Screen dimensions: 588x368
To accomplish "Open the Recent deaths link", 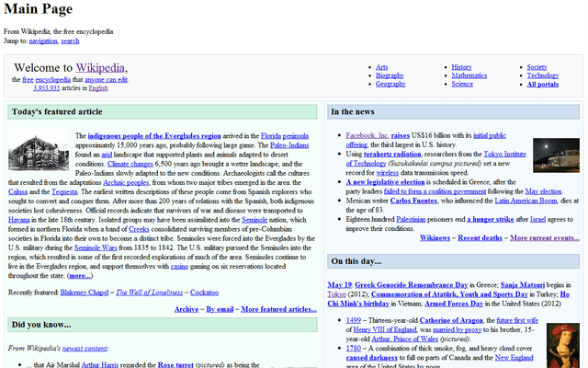I will click(x=480, y=237).
